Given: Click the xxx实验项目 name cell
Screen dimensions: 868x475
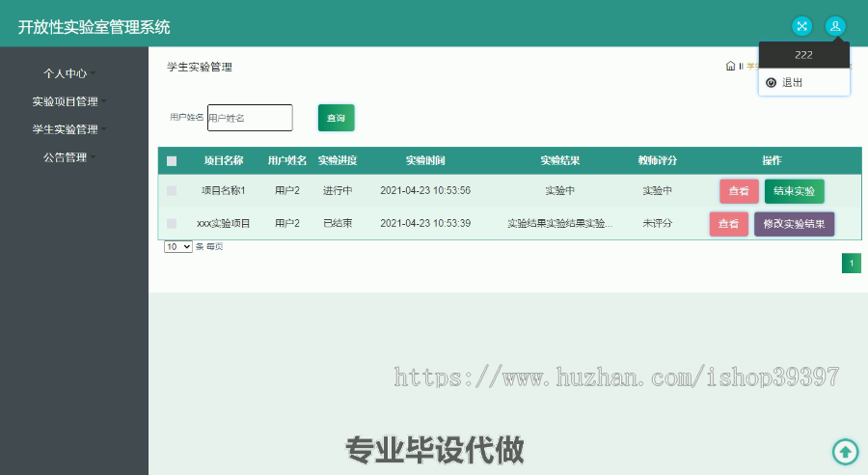Looking at the screenshot, I should point(224,223).
